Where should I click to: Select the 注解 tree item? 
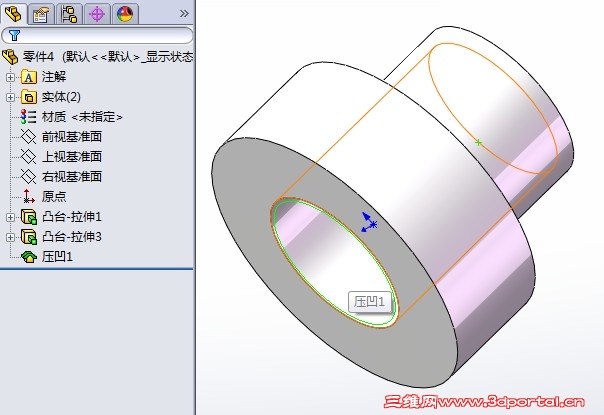pos(54,77)
